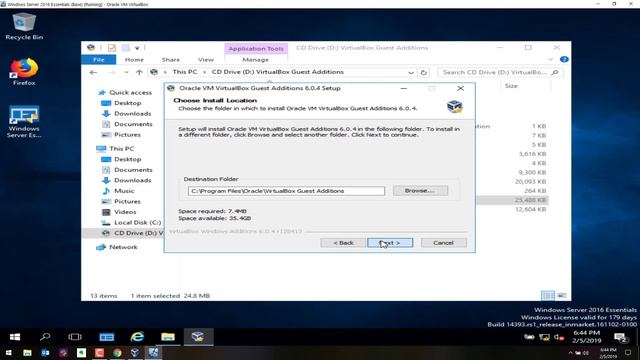
Task: Switch to File Explorer on the VM taskbar
Action: 168,337
